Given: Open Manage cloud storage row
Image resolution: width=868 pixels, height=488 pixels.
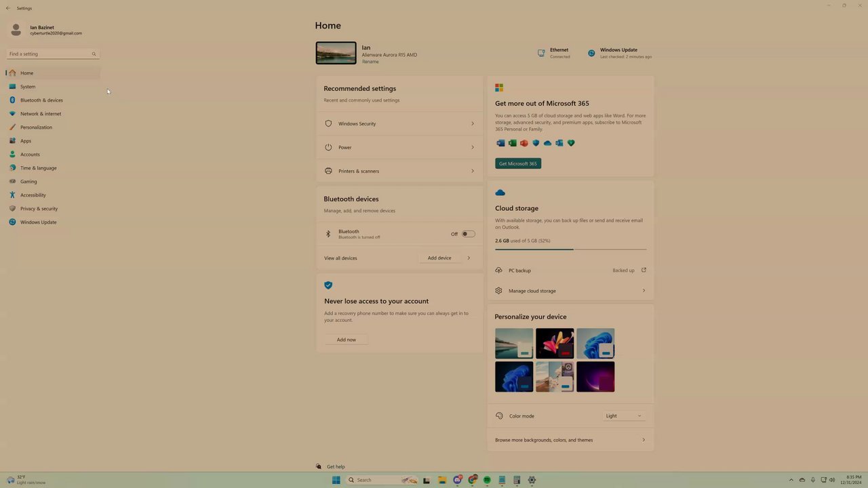Looking at the screenshot, I should [570, 291].
